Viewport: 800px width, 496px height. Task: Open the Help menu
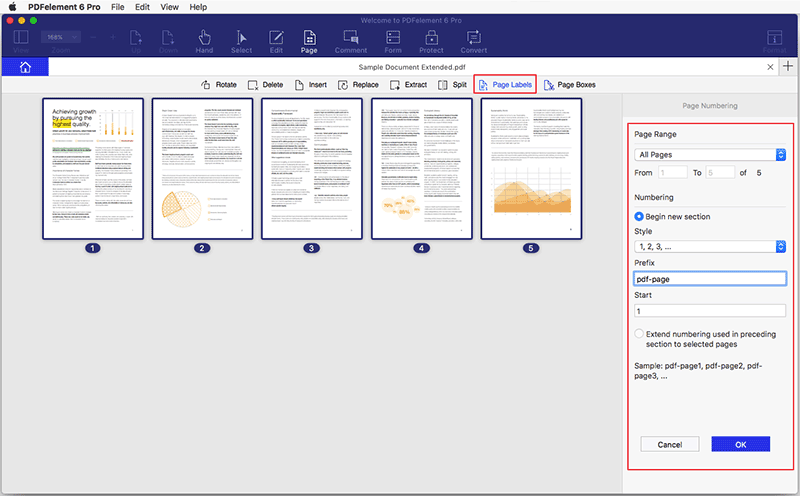pos(198,7)
